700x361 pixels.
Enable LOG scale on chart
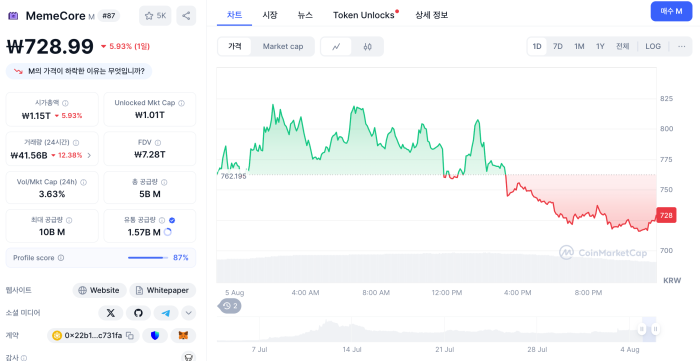pos(653,46)
